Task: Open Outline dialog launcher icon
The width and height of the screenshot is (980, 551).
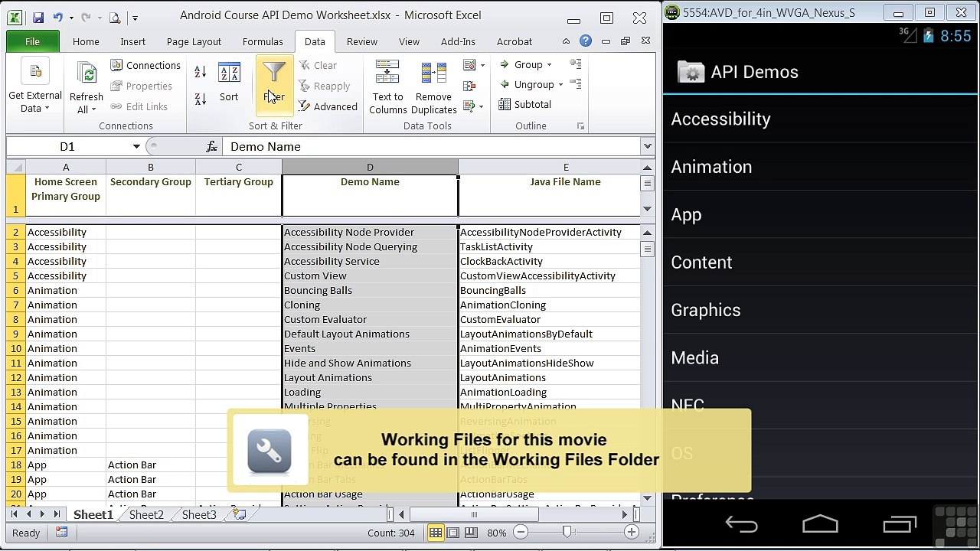Action: [x=580, y=126]
